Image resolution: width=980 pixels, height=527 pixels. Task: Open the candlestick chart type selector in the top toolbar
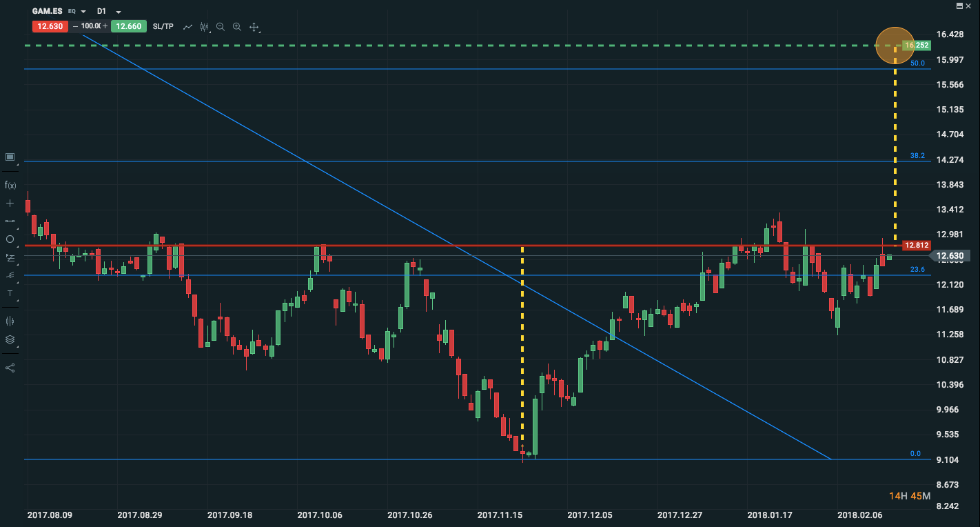204,27
